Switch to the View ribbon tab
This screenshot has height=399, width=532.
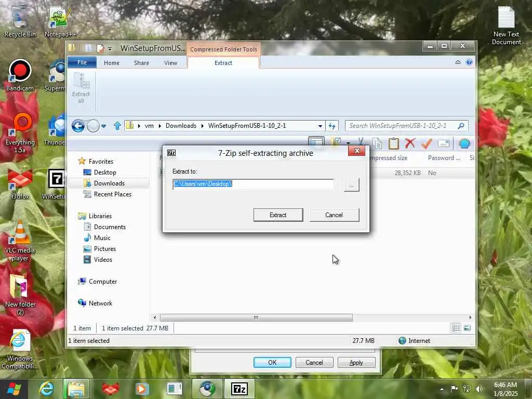point(170,63)
